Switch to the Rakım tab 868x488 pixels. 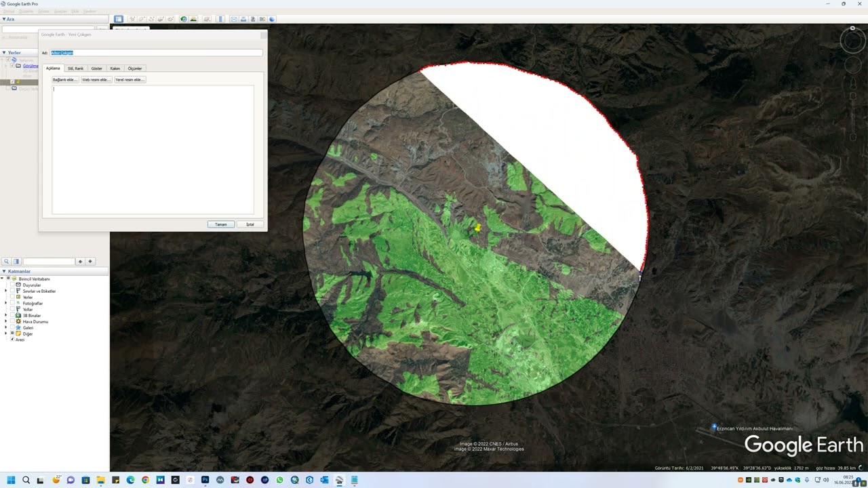click(x=115, y=68)
